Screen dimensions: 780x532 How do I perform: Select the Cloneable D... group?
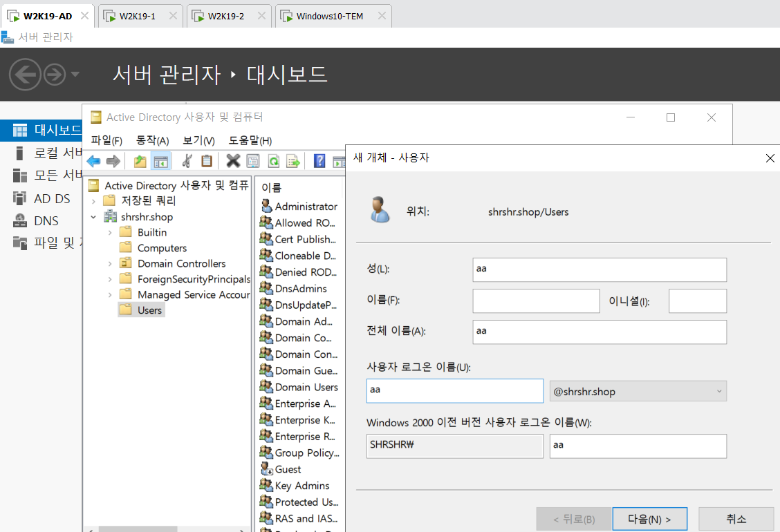(299, 256)
